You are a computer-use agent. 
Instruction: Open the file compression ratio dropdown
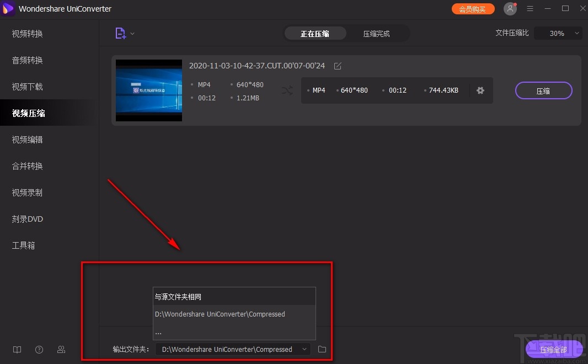tap(558, 33)
